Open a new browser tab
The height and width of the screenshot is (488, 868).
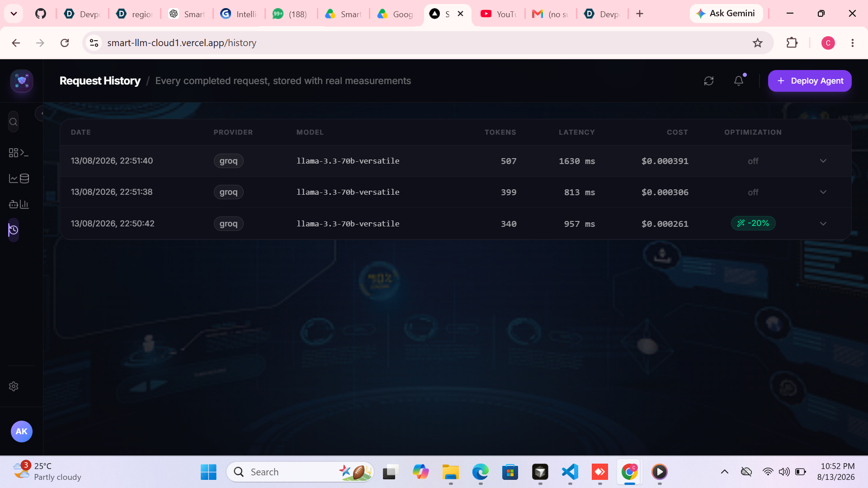click(x=640, y=14)
